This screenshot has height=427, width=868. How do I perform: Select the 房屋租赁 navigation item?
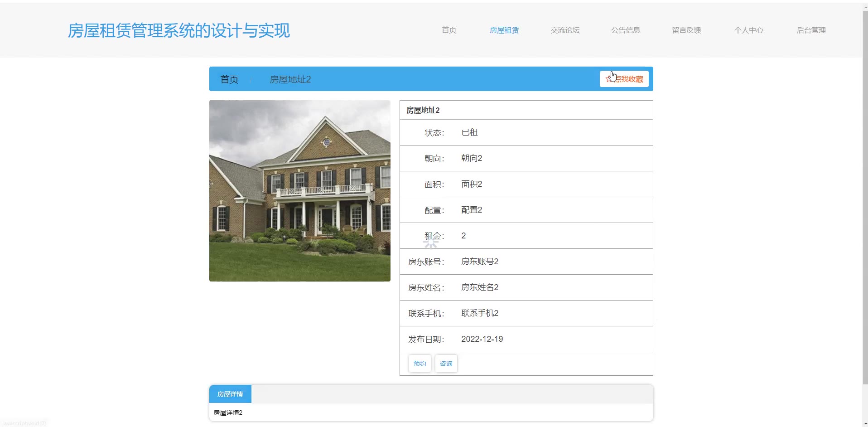click(x=504, y=30)
